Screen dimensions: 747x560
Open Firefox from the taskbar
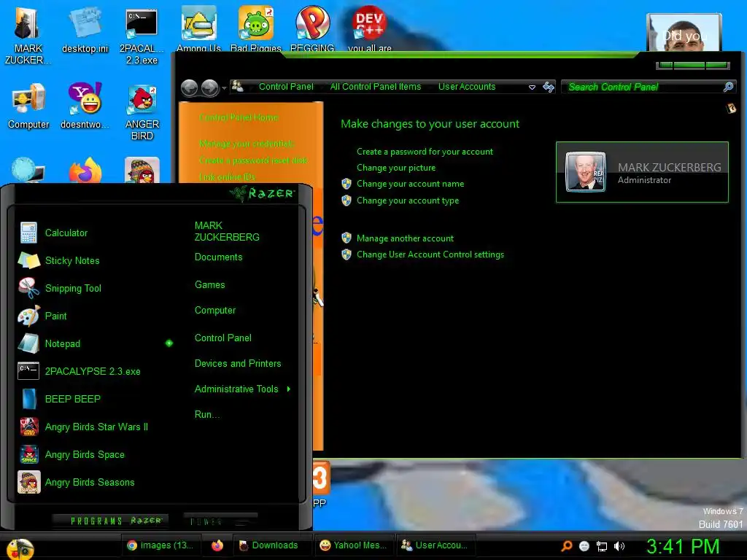[217, 545]
